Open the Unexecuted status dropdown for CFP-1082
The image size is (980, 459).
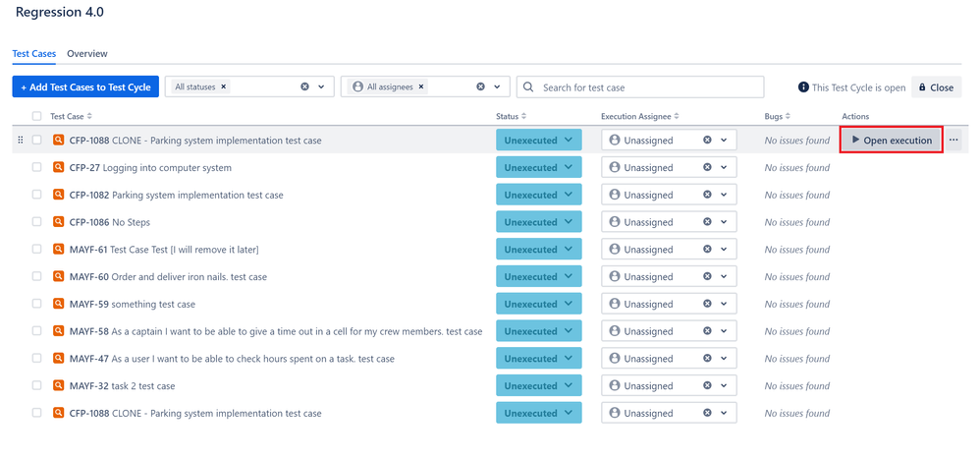click(539, 196)
